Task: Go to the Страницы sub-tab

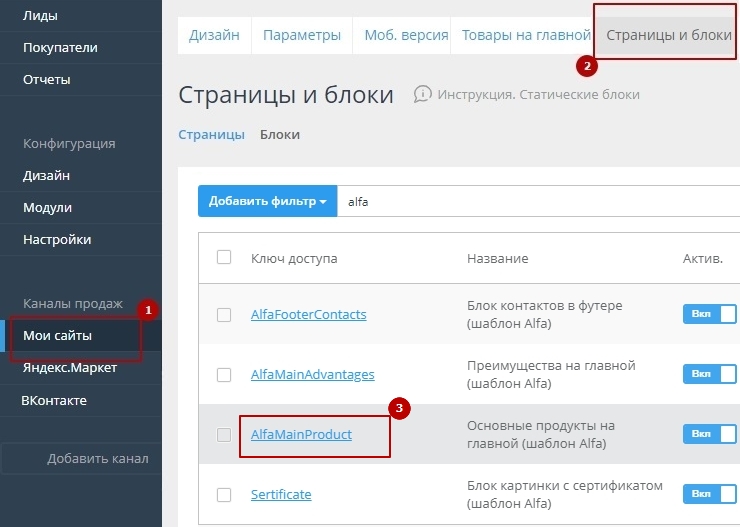Action: coord(211,134)
